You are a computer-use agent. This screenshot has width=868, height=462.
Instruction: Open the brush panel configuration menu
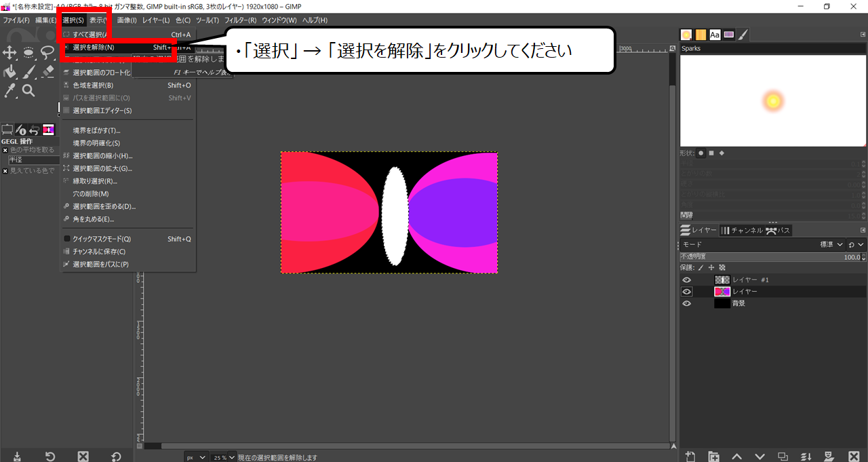tap(862, 34)
